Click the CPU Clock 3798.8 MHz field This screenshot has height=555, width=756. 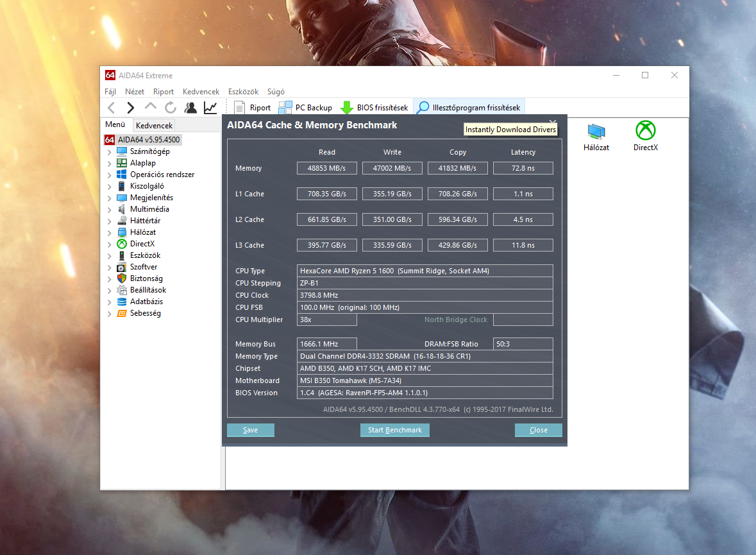tap(424, 295)
